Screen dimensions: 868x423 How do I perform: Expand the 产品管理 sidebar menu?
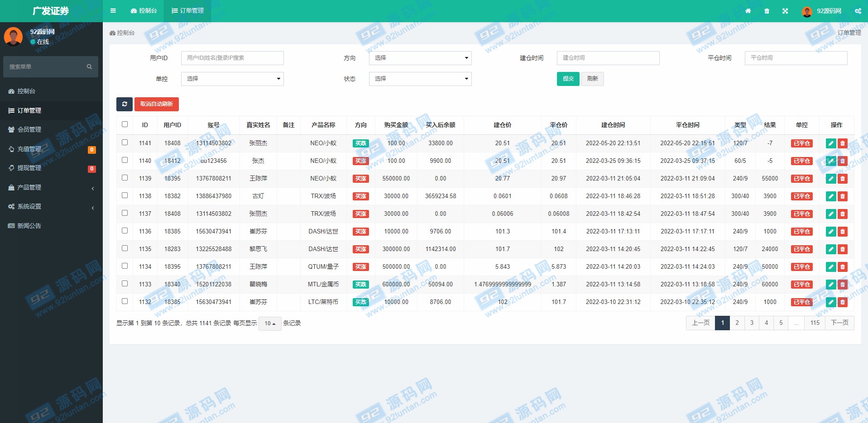pyautogui.click(x=51, y=187)
